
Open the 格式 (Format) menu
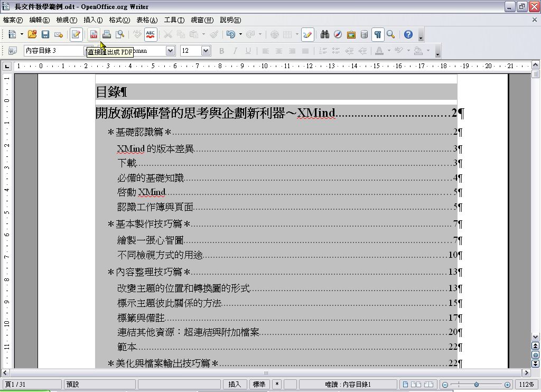[119, 20]
